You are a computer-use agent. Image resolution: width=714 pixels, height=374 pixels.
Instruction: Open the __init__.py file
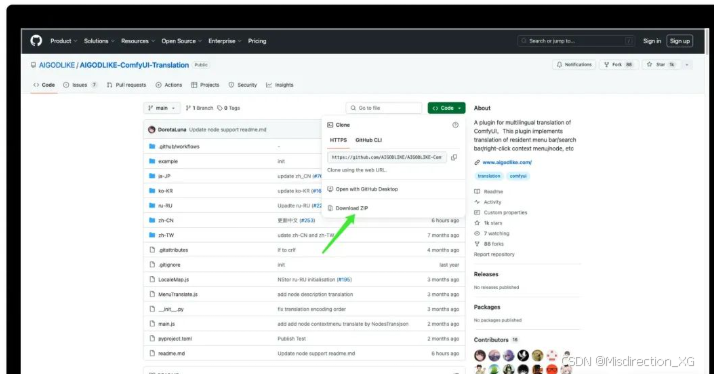[x=171, y=309]
